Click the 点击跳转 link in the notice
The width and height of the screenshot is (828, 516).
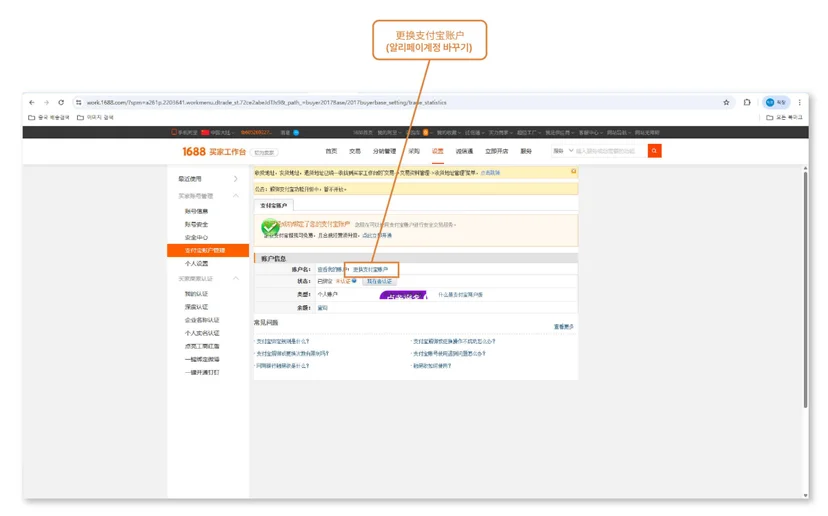click(x=490, y=173)
